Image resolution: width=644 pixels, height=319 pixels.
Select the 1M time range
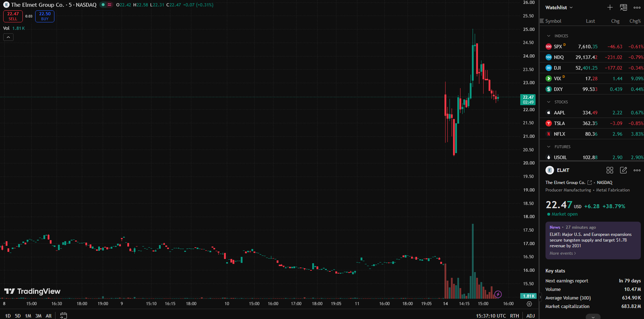coord(28,316)
